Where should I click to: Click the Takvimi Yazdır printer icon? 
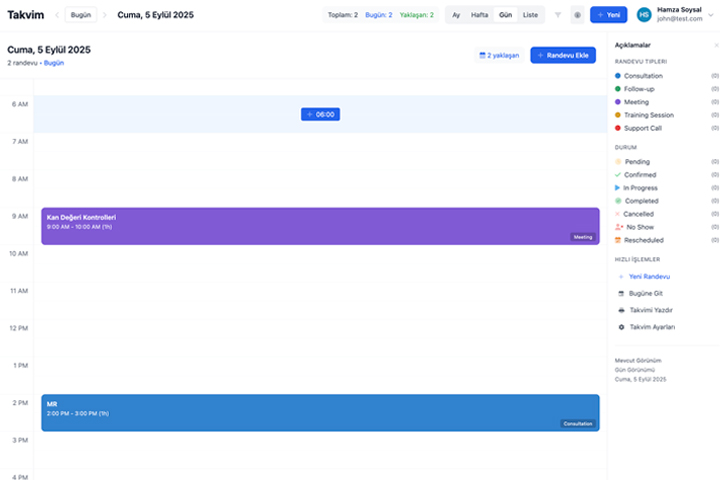click(x=621, y=310)
